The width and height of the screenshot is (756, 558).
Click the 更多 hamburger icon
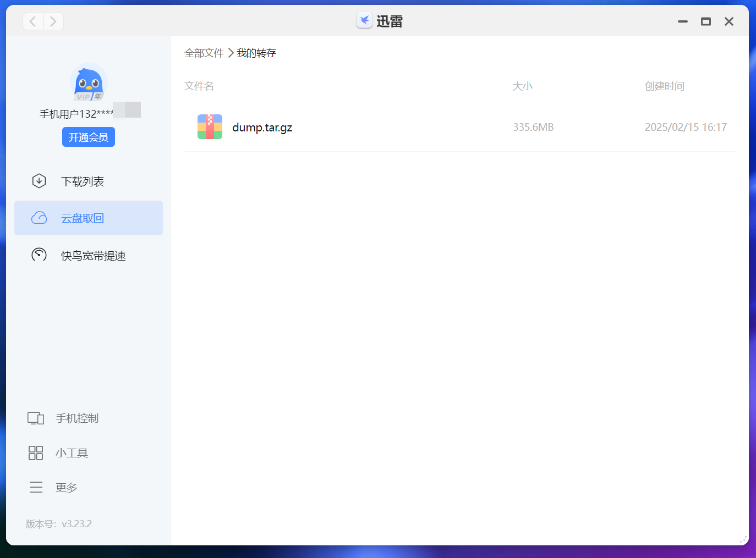click(36, 487)
